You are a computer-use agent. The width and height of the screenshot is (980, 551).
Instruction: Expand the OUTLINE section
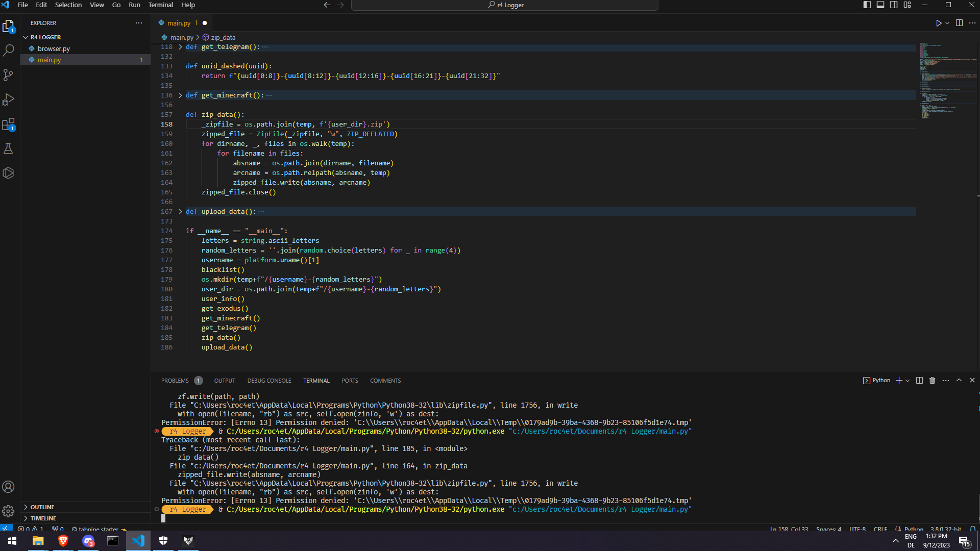[x=42, y=507]
